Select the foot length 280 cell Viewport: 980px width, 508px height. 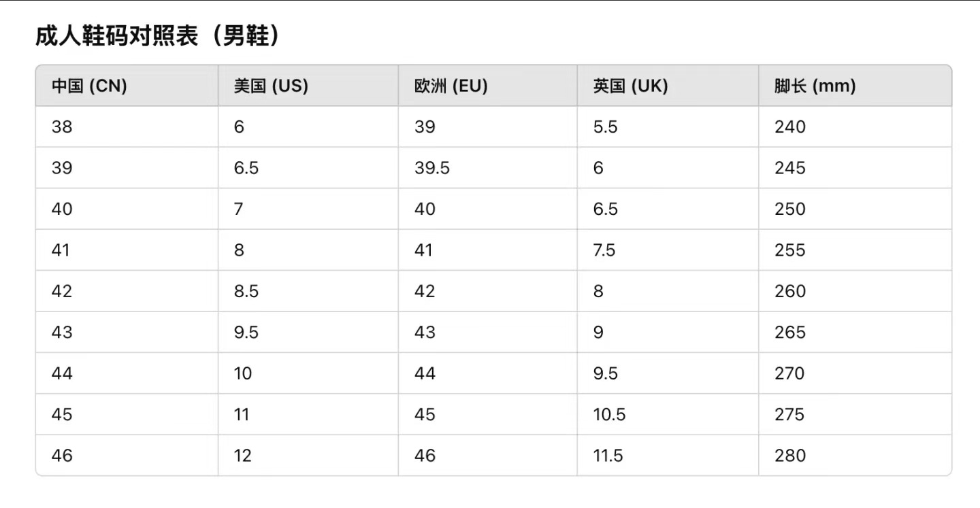tap(789, 456)
